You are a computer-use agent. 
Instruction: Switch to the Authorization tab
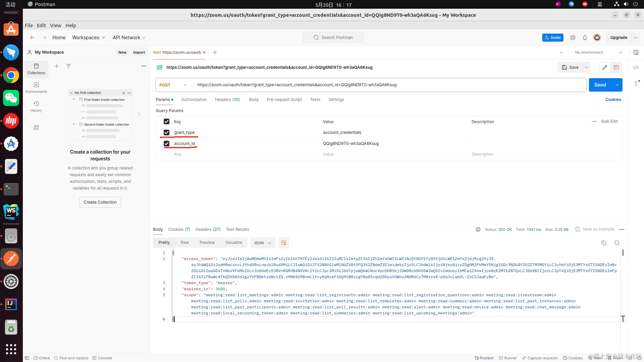click(x=194, y=100)
